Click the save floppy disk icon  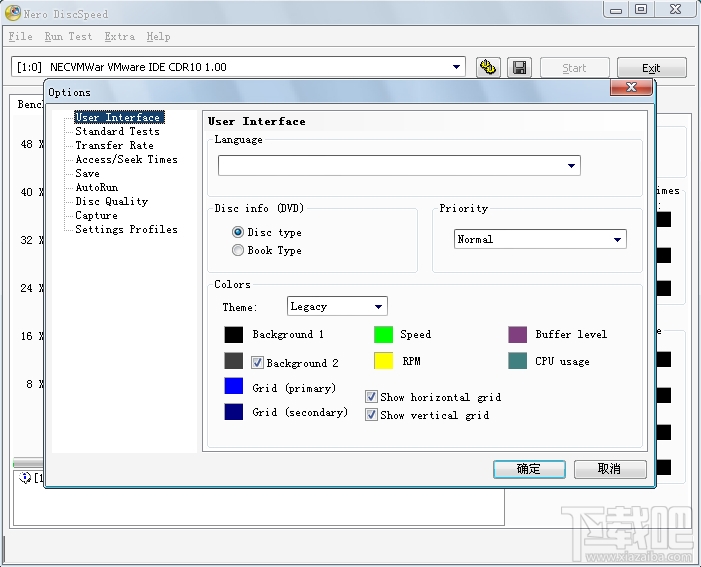(519, 68)
